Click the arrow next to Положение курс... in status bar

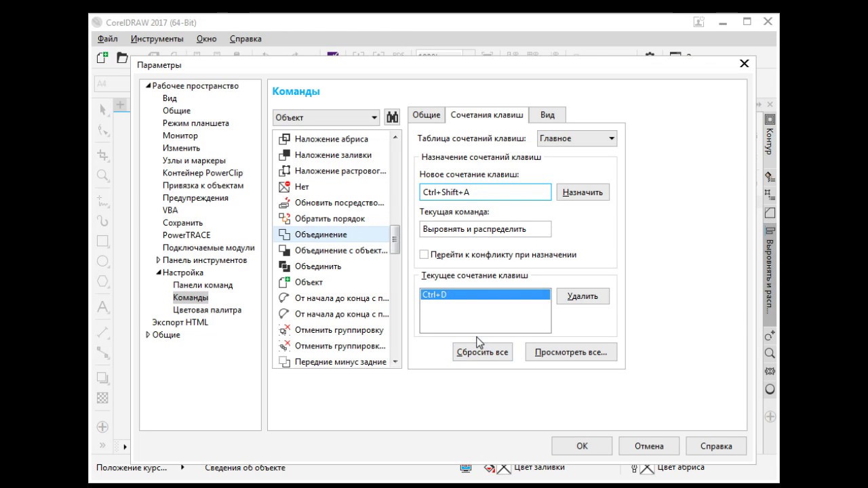coord(182,467)
